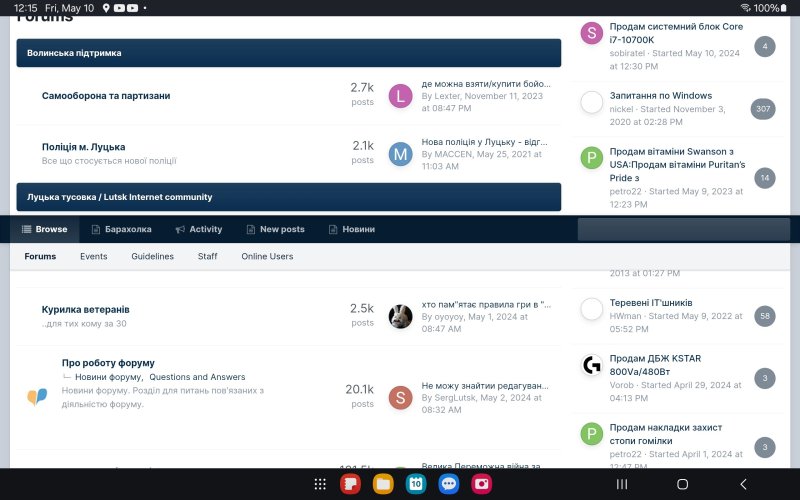Tap the Android home button
Viewport: 800px width, 500px height.
pyautogui.click(x=683, y=484)
